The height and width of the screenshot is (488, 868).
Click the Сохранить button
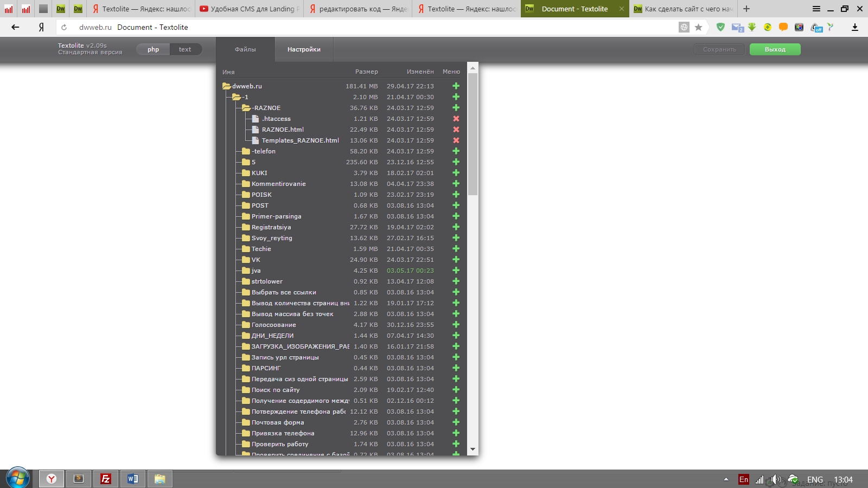pyautogui.click(x=719, y=49)
